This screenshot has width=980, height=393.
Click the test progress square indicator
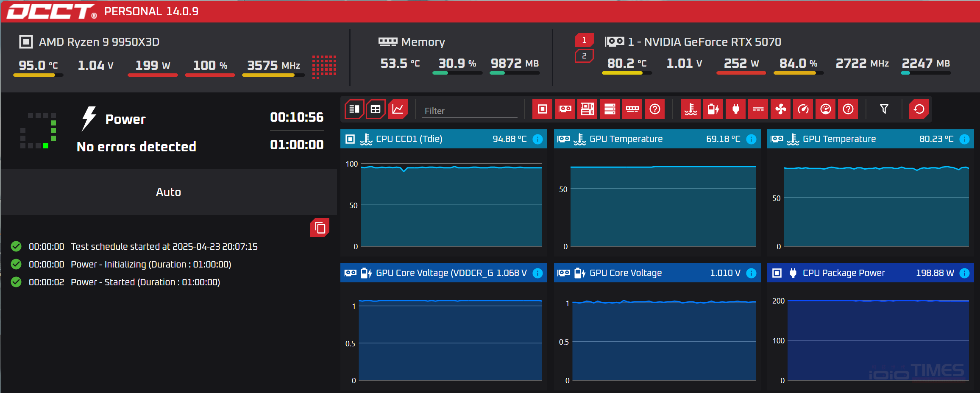pos(38,130)
